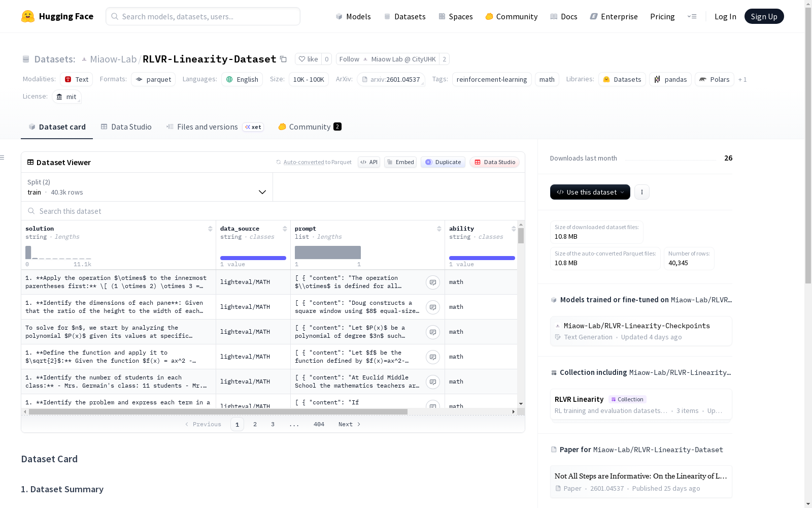Select the pandas library tag
The height and width of the screenshot is (508, 812).
[670, 80]
